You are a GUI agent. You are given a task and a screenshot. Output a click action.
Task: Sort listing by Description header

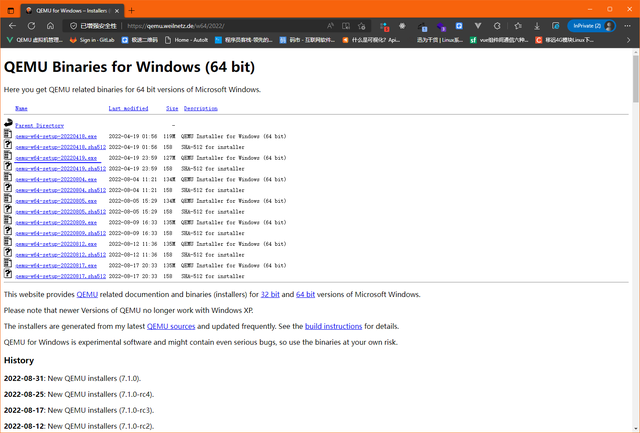pyautogui.click(x=200, y=108)
